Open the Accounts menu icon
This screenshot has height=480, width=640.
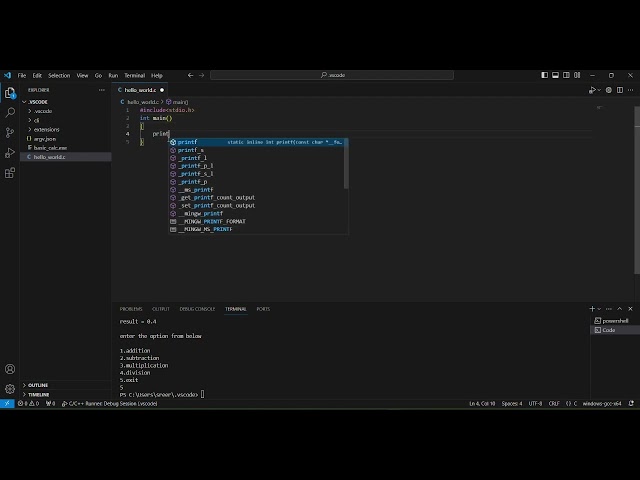click(10, 369)
